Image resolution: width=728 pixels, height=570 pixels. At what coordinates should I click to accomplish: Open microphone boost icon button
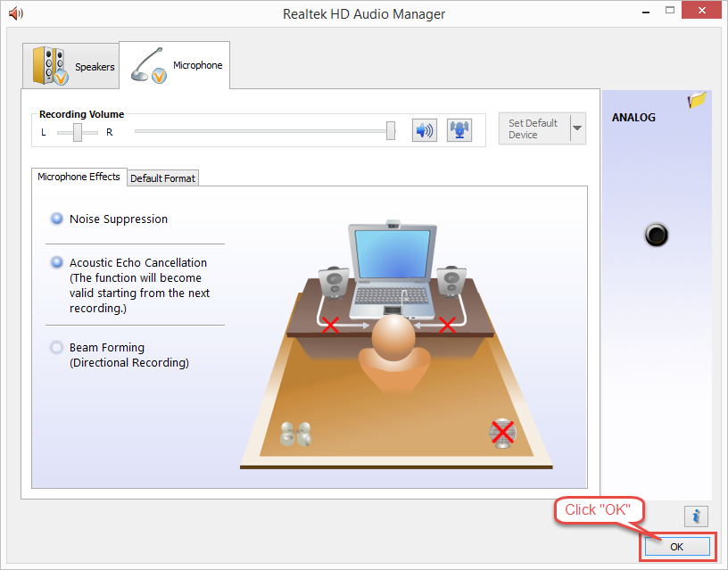point(459,130)
